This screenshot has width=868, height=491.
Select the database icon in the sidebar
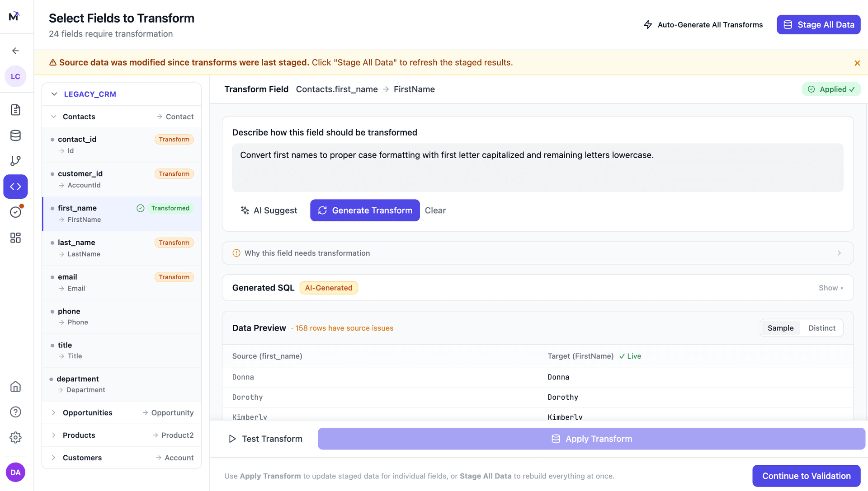15,135
